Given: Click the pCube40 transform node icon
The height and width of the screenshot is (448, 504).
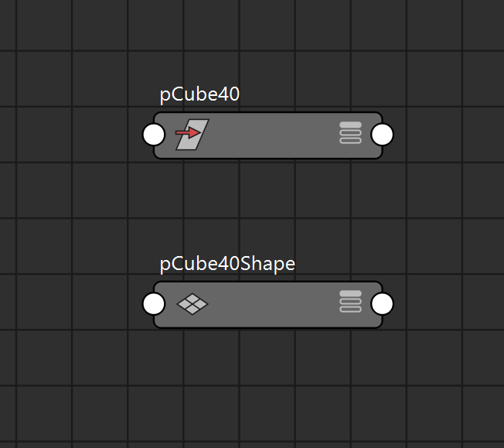Looking at the screenshot, I should (x=191, y=134).
